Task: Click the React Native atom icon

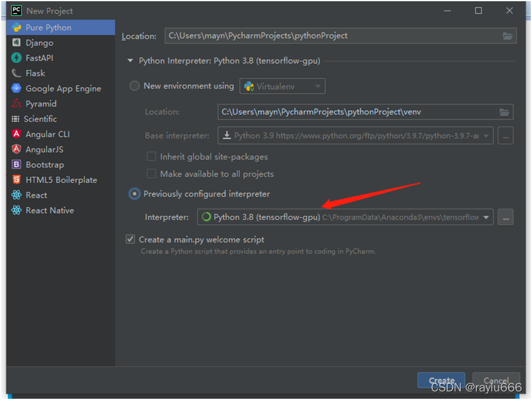Action: point(17,210)
